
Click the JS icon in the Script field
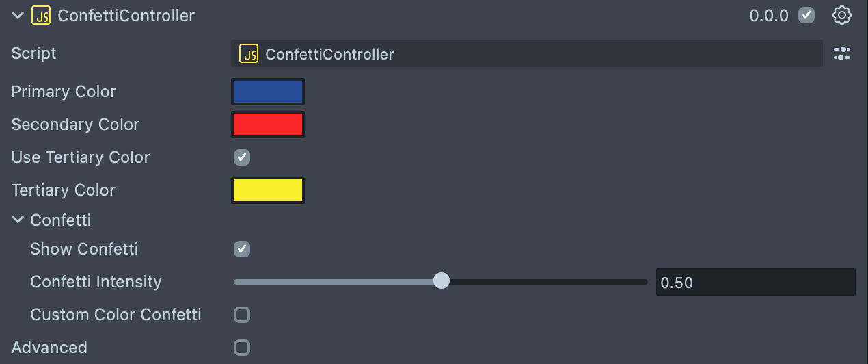(249, 54)
